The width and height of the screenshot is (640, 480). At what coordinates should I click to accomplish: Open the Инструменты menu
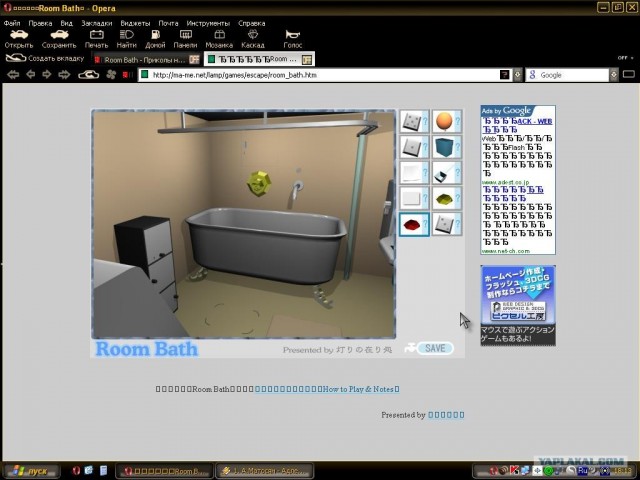pyautogui.click(x=208, y=23)
